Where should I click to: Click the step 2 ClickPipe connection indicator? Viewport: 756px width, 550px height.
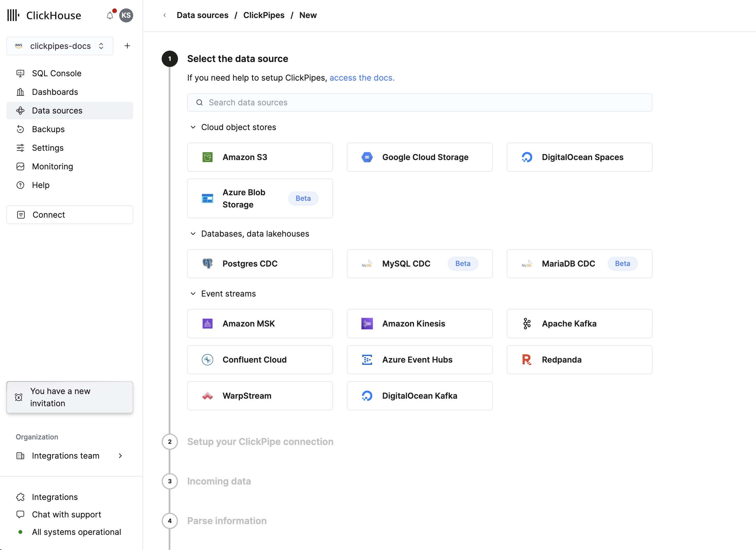coord(170,441)
